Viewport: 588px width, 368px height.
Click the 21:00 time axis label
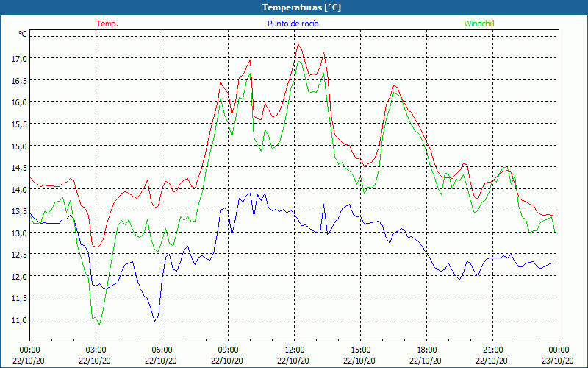[x=492, y=350]
